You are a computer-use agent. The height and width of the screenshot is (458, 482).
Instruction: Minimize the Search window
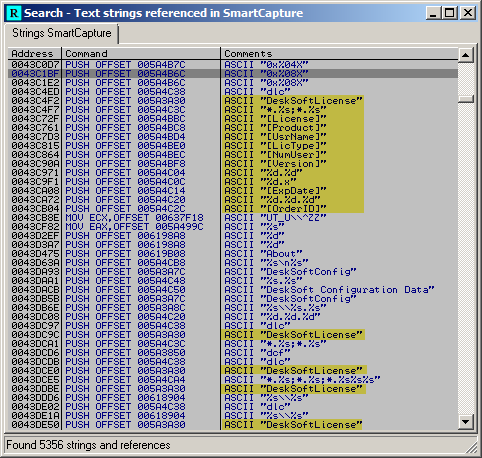point(433,13)
